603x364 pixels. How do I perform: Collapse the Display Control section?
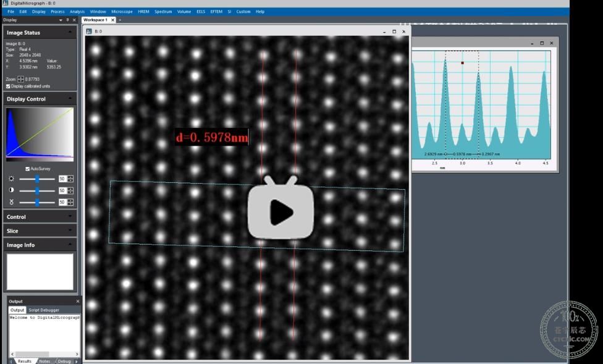[x=70, y=99]
